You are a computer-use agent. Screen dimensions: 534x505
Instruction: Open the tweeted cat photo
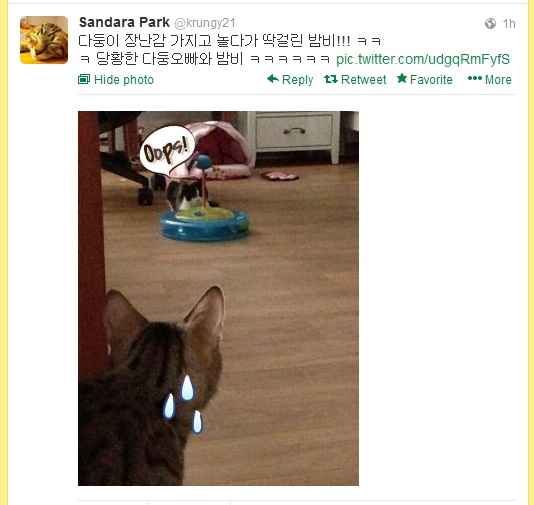point(218,298)
